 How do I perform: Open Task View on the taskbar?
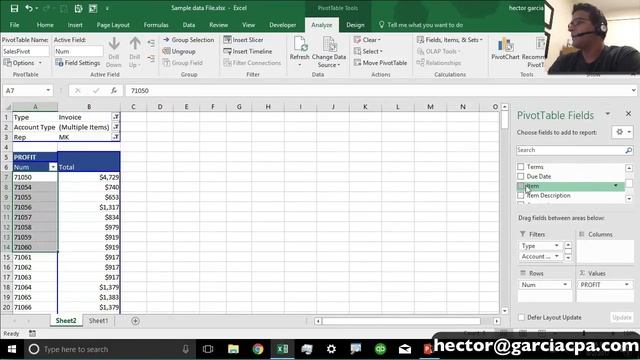[x=208, y=349]
